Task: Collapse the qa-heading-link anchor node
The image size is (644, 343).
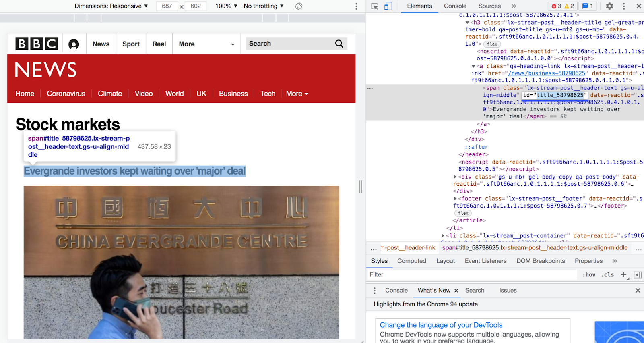Action: tap(473, 66)
